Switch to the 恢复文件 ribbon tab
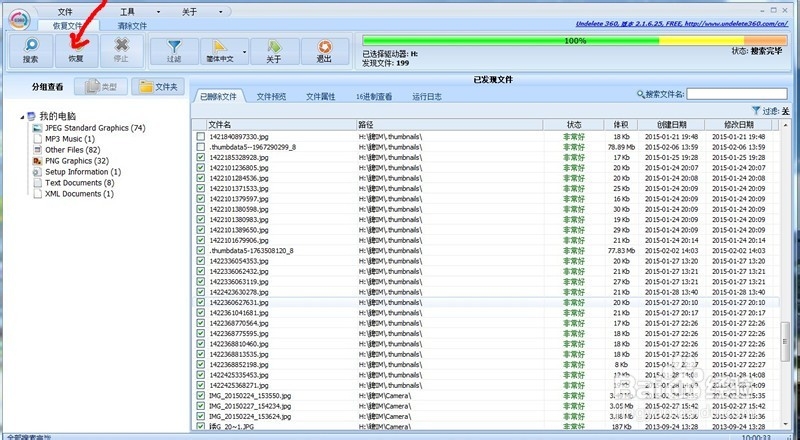 [68, 26]
